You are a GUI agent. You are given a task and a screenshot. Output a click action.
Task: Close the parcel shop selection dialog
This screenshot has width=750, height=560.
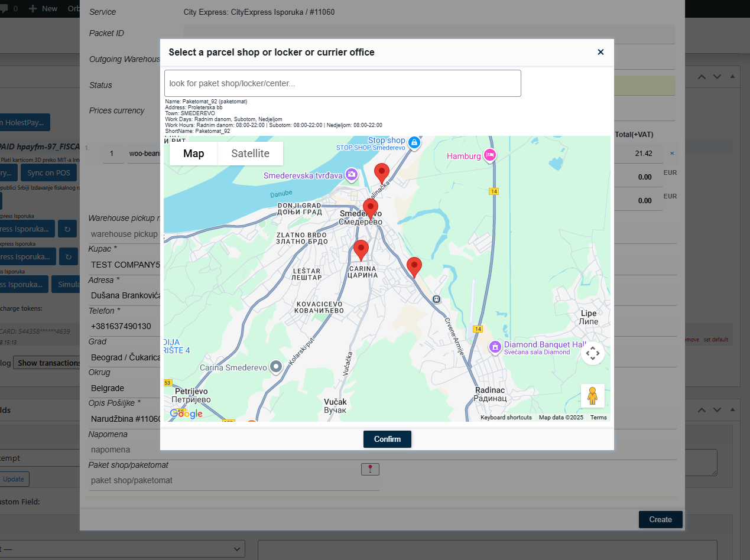600,52
